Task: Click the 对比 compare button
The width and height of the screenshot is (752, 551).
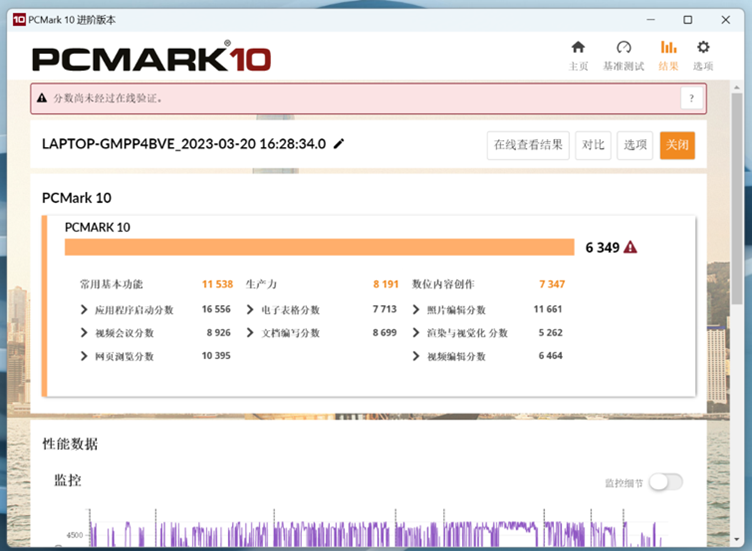Action: pyautogui.click(x=593, y=145)
